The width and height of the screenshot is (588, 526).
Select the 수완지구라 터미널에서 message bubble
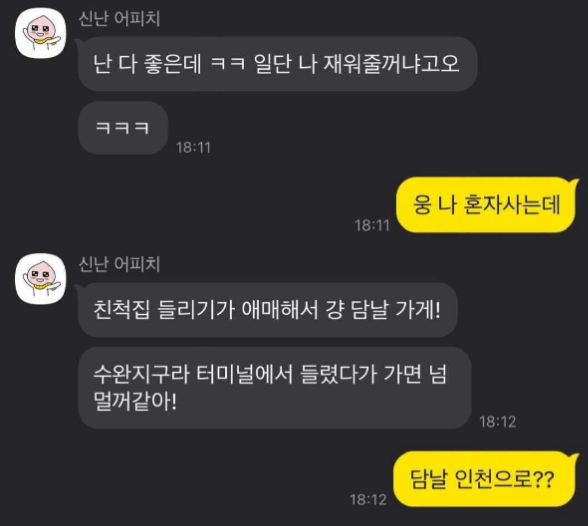tap(274, 388)
